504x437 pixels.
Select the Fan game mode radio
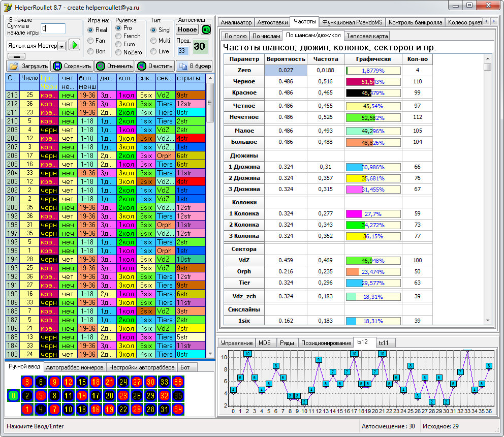pos(91,41)
